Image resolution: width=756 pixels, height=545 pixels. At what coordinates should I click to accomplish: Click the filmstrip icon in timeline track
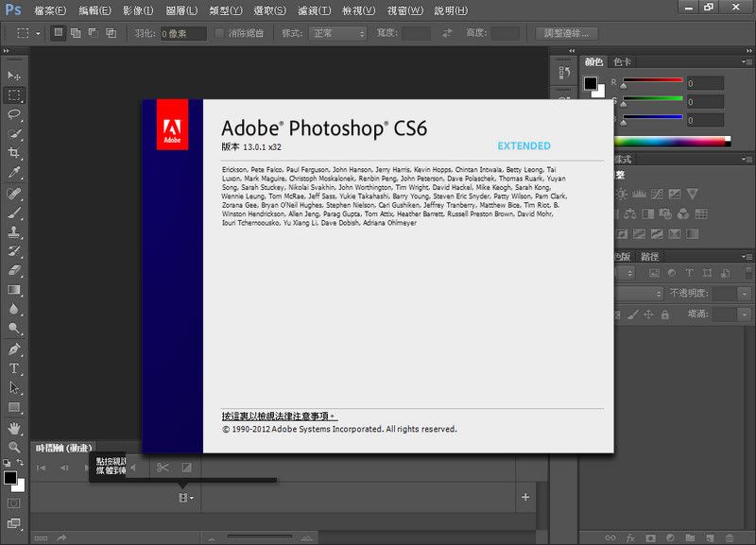(182, 497)
